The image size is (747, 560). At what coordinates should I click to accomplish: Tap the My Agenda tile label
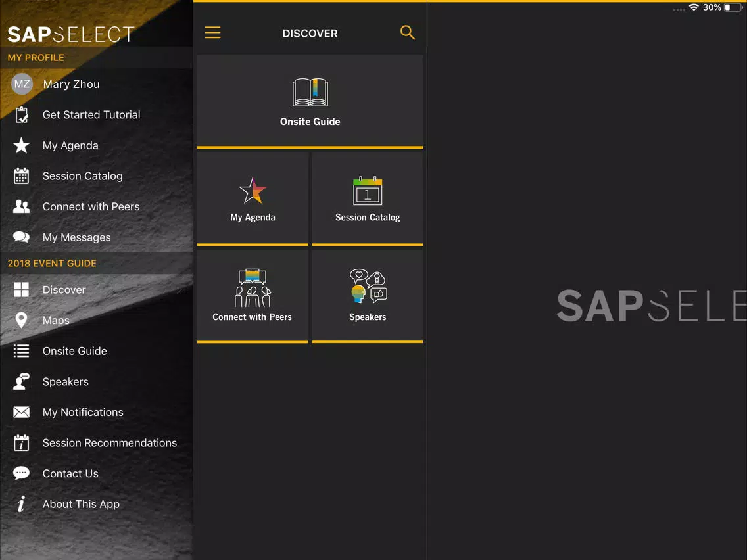[253, 217]
